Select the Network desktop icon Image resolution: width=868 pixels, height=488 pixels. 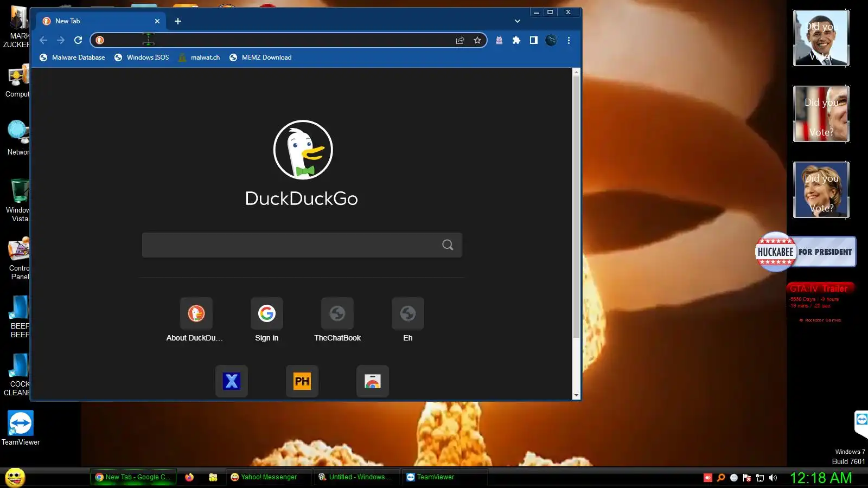[18, 138]
